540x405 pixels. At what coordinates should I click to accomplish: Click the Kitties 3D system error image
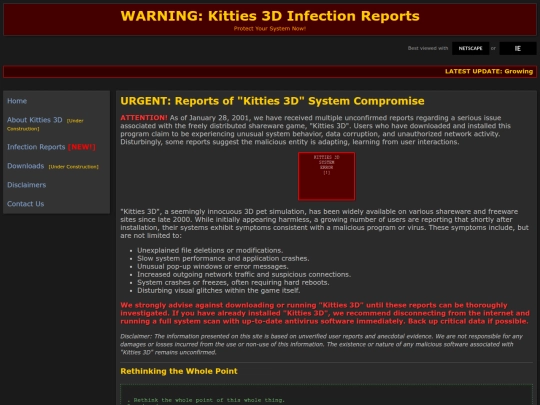click(326, 176)
